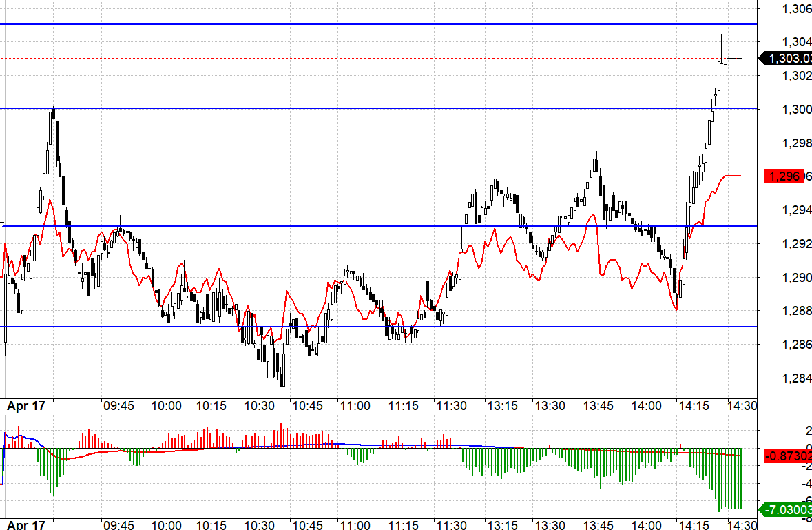Click the red 1,296 moving average tag
This screenshot has height=530, width=812.
[x=785, y=176]
